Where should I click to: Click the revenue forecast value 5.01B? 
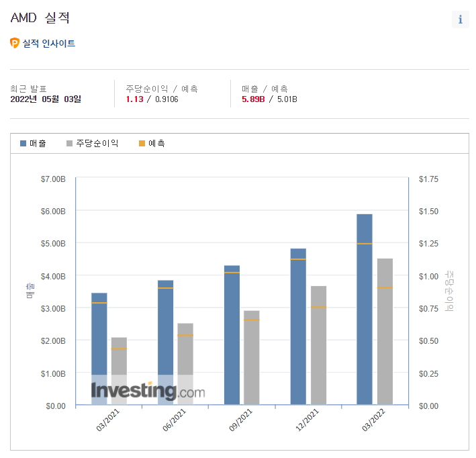tap(287, 99)
